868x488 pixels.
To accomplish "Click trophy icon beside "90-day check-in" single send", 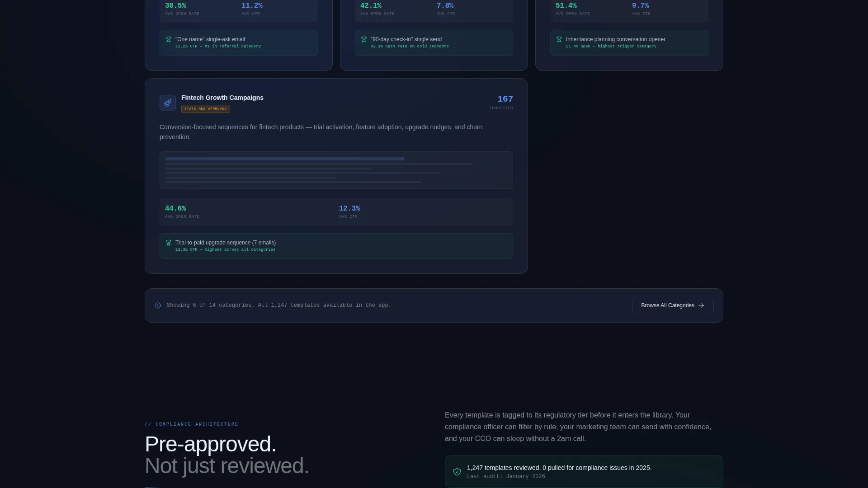I will tap(364, 40).
